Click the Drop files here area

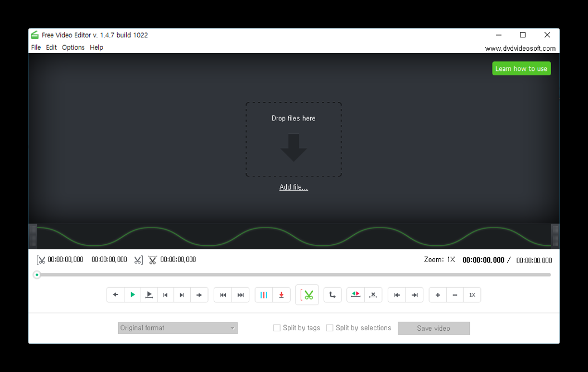[293, 139]
